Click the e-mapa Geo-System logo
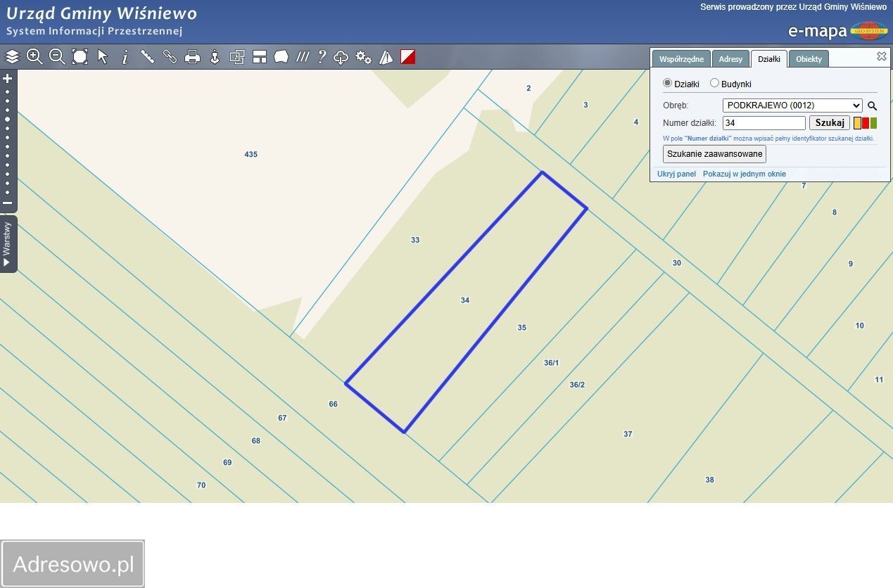 coord(837,30)
